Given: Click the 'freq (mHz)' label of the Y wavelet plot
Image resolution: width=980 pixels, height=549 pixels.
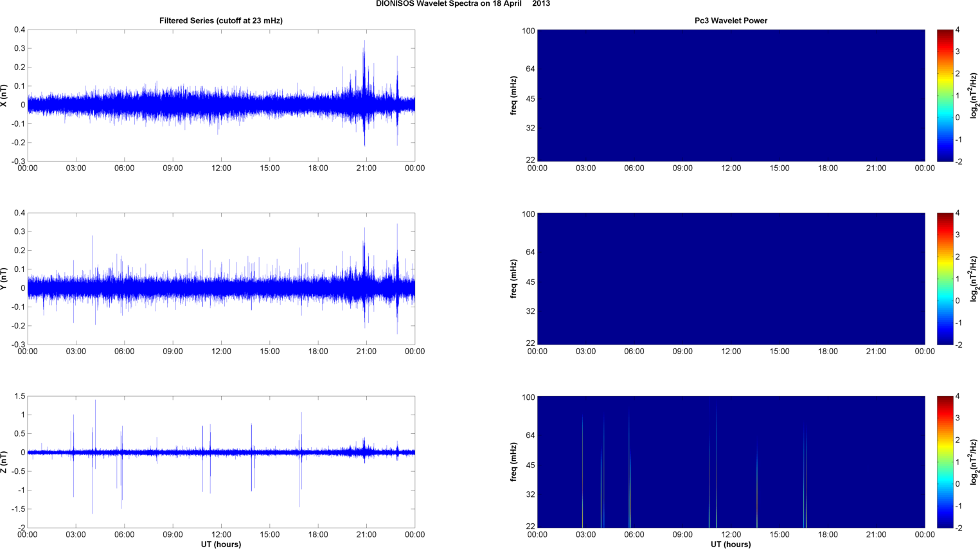Looking at the screenshot, I should click(x=514, y=278).
